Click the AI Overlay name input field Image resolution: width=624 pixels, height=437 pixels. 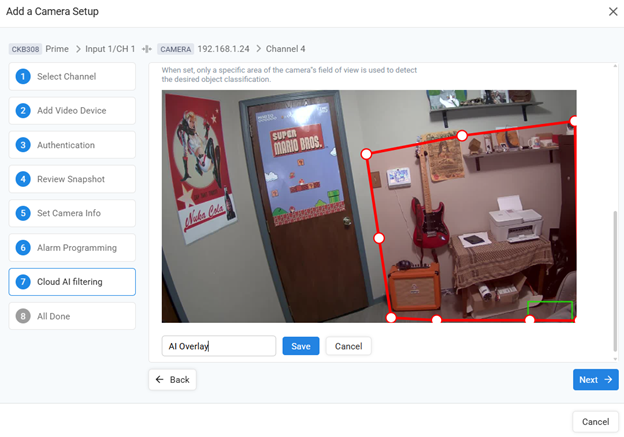[x=218, y=346]
